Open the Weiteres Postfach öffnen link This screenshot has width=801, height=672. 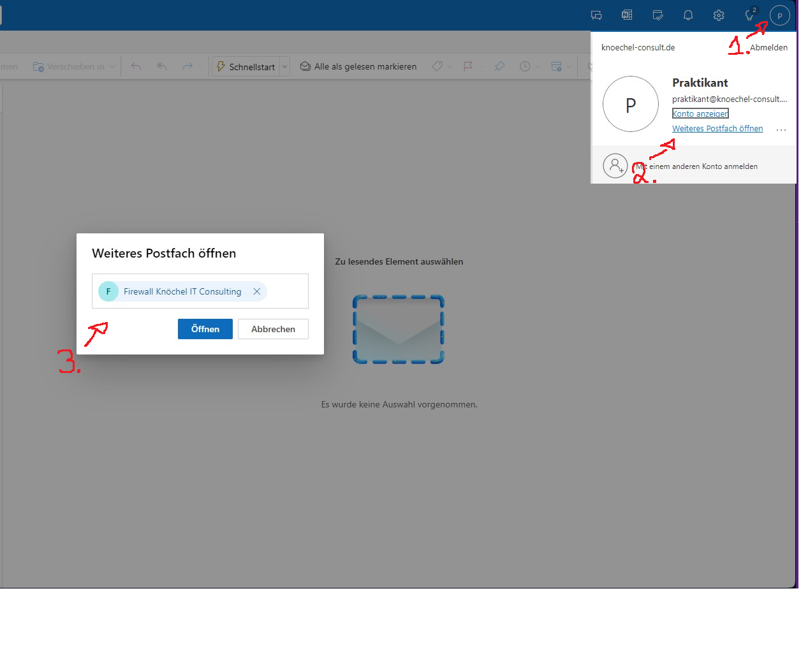click(717, 129)
